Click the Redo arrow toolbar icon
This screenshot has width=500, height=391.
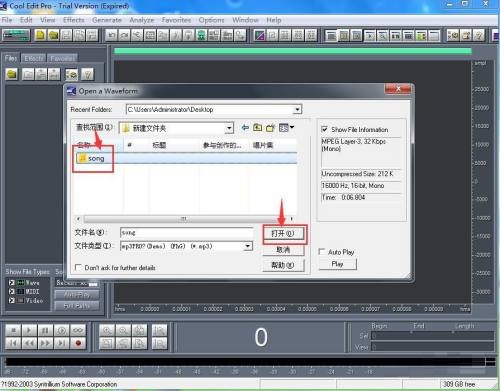tap(124, 35)
